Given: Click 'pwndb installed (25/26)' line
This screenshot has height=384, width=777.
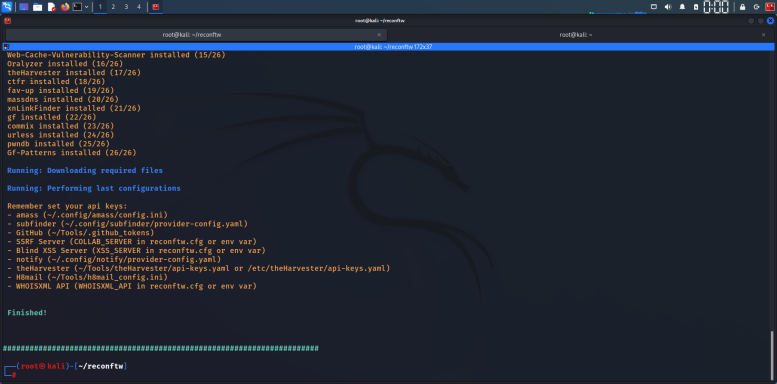Looking at the screenshot, I should click(58, 144).
